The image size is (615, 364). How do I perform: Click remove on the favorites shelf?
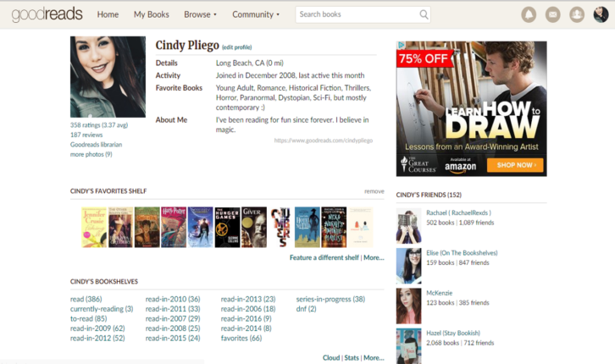point(374,191)
